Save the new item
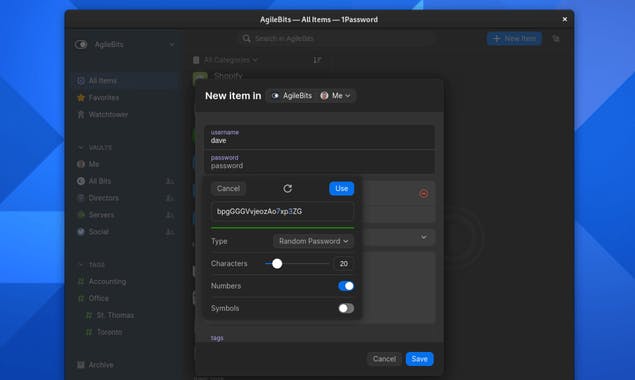The image size is (635, 380). pos(420,359)
